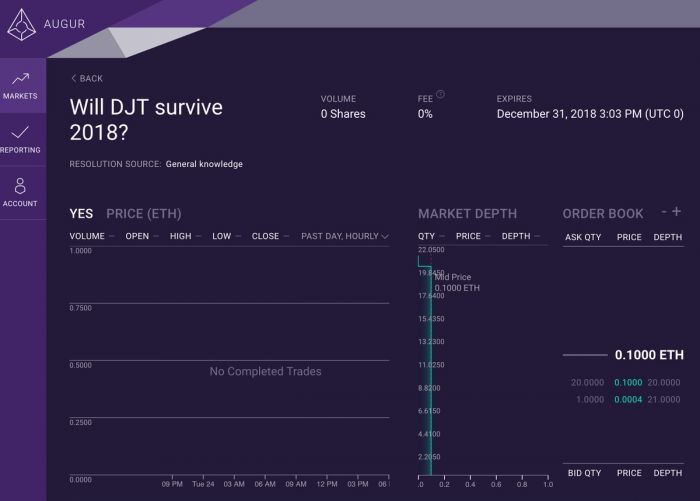Screen dimensions: 700x501
Task: Click the 0.1000 ETH mid price
Action: (x=649, y=355)
